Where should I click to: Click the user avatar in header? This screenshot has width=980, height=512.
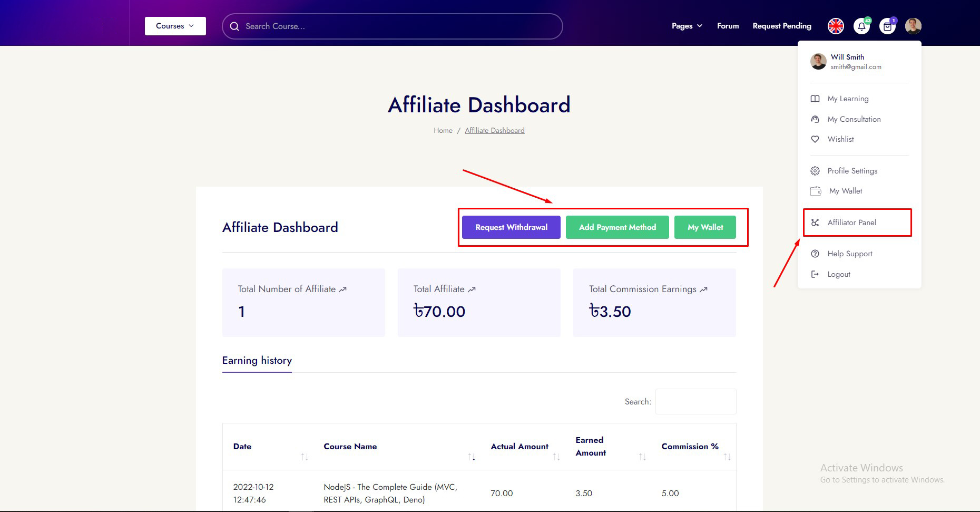(x=913, y=26)
